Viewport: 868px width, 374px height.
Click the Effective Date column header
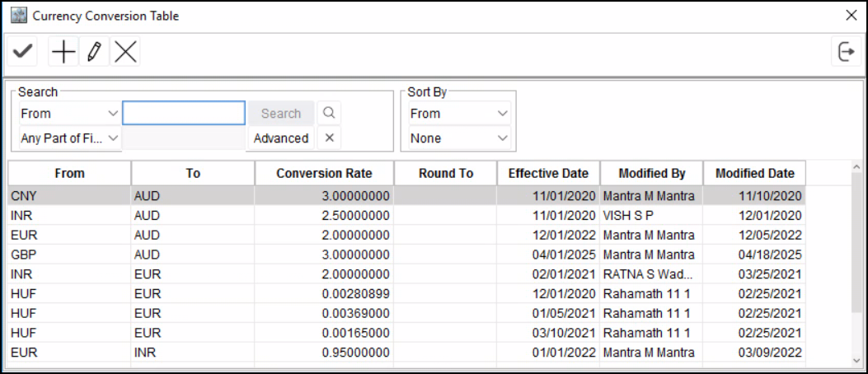coord(547,173)
